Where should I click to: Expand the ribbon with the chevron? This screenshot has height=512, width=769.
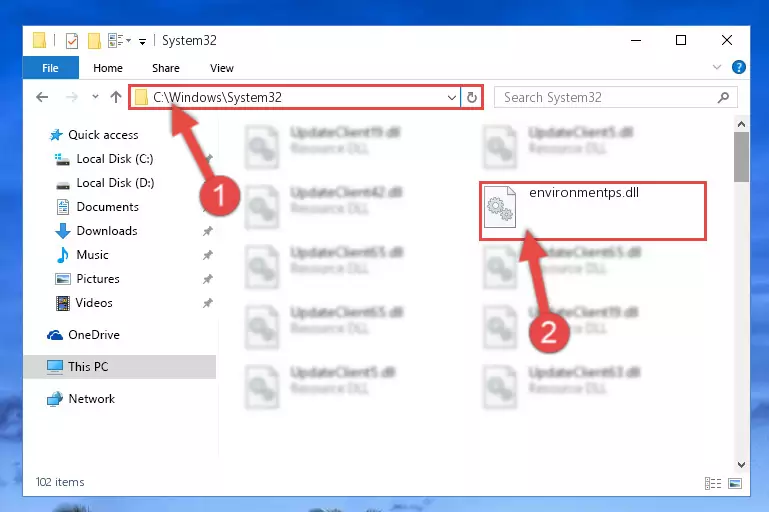pyautogui.click(x=717, y=67)
